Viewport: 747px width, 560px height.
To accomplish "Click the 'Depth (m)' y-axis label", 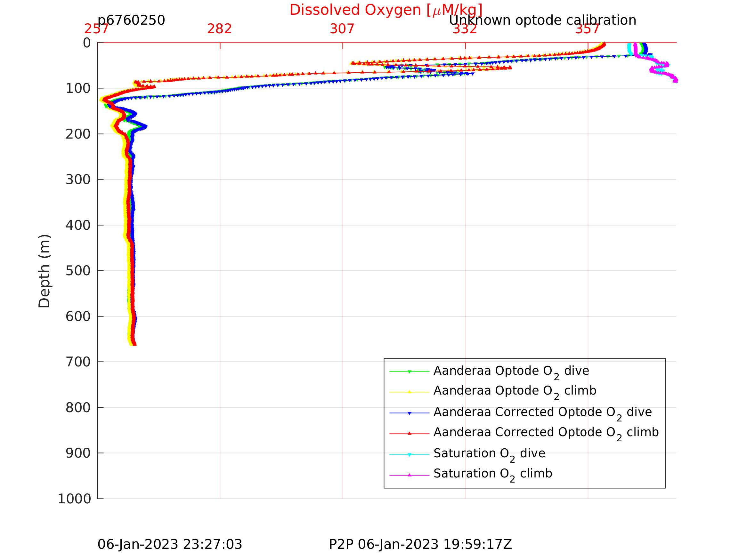I will pos(44,271).
